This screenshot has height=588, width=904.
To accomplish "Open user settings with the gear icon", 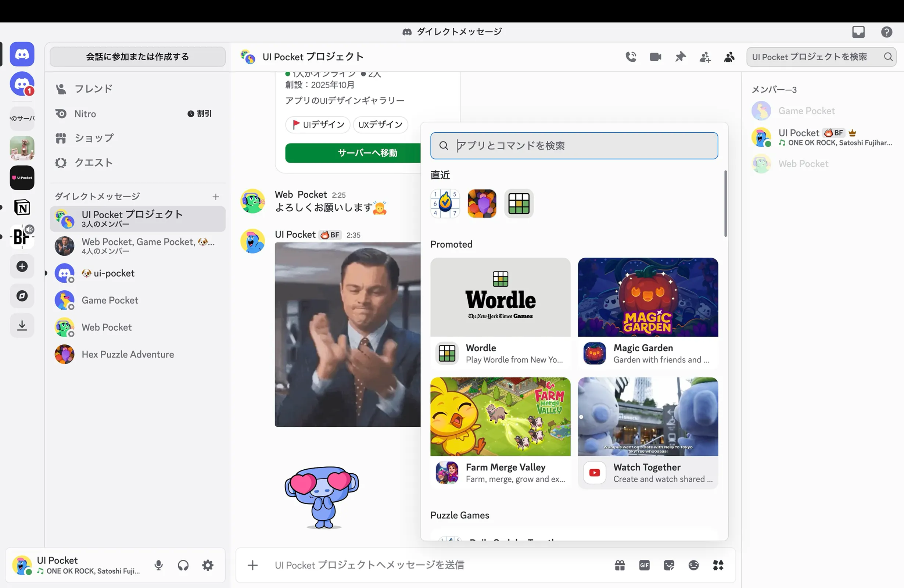I will coord(207,565).
